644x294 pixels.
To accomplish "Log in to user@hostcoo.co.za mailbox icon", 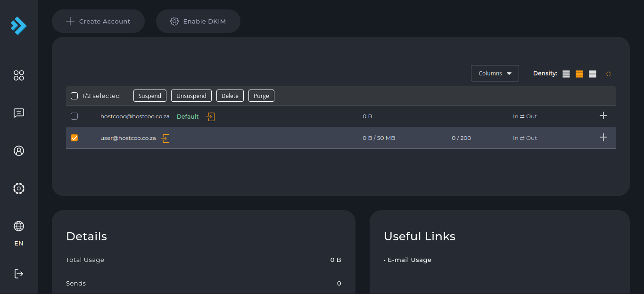I will click(x=165, y=138).
